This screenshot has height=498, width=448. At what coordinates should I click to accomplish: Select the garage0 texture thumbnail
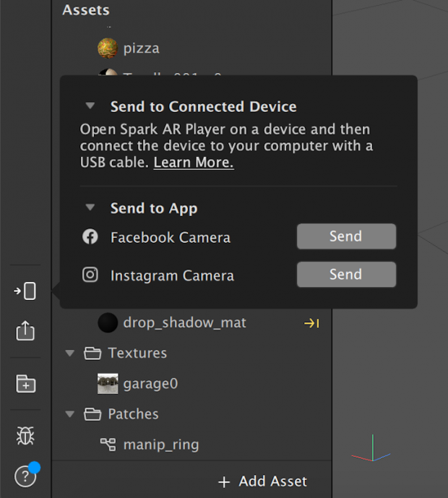108,384
